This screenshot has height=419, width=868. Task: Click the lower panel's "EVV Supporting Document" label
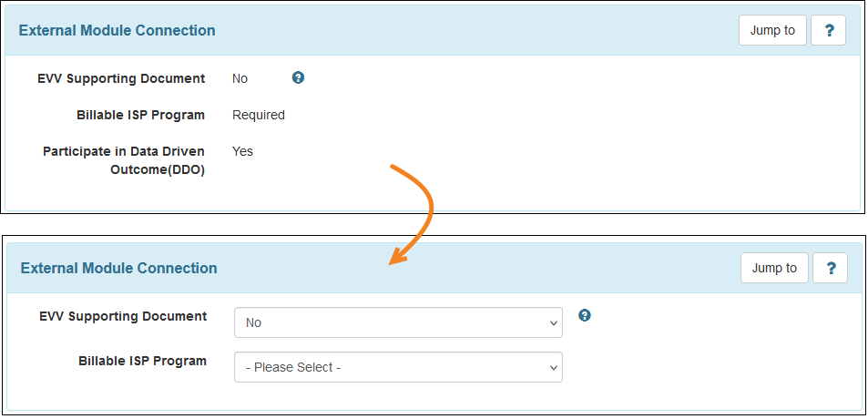pos(123,316)
